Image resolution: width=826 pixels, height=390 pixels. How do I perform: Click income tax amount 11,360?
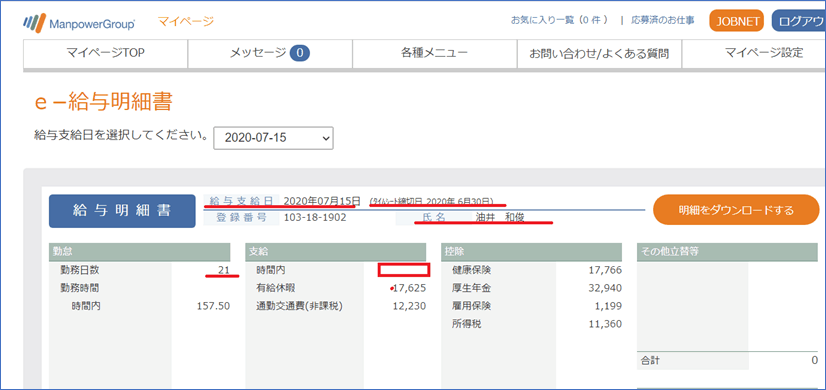point(605,324)
